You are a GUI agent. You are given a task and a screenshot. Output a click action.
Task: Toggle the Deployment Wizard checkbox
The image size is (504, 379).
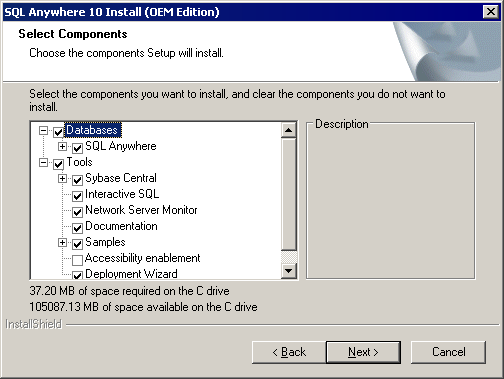[77, 275]
